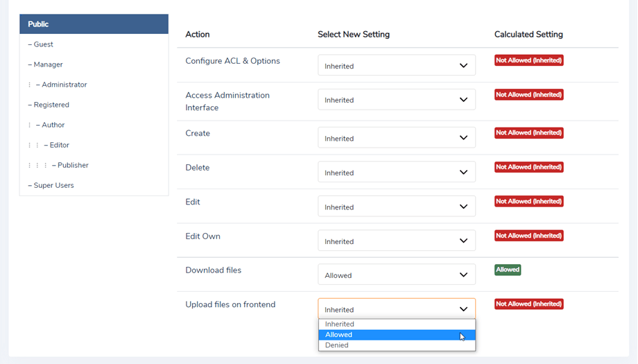Change the Download files setting dropdown
Image resolution: width=638 pixels, height=364 pixels.
pos(396,275)
